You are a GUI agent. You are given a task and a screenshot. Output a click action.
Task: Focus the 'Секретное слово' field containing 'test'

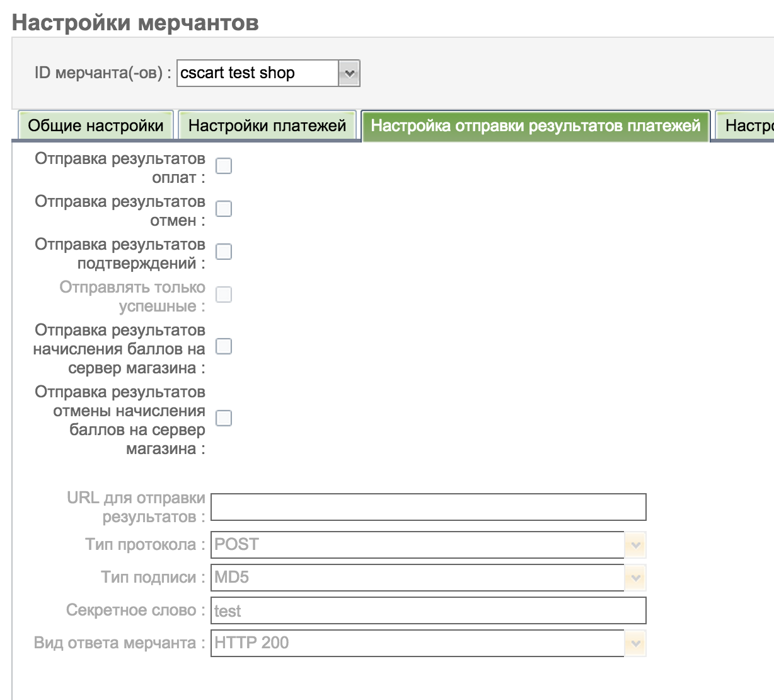pos(428,610)
